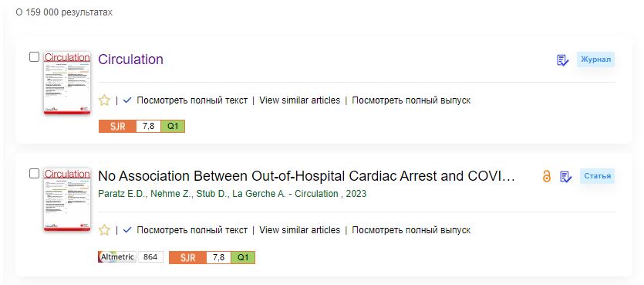Screen dimensions: 644x285
Task: Click the SJR badge under Circulation journal
Action: pyautogui.click(x=142, y=126)
